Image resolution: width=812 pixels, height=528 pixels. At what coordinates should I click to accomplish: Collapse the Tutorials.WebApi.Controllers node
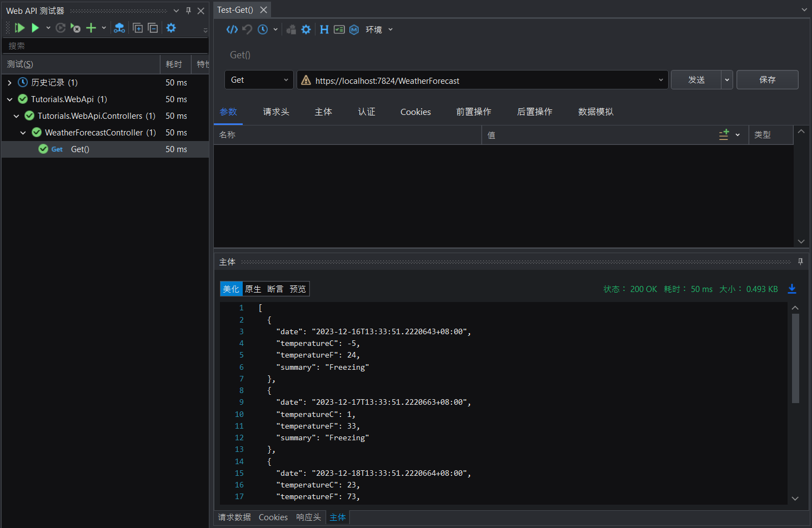click(x=16, y=116)
